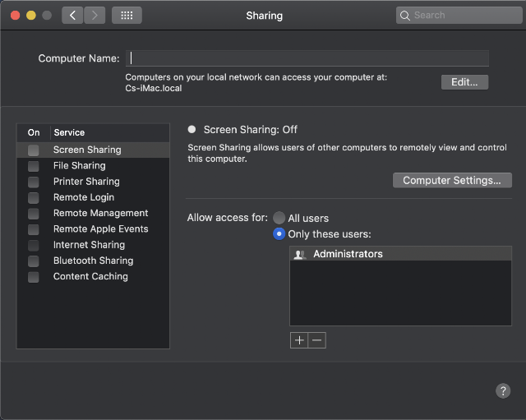The height and width of the screenshot is (420, 526).
Task: Select Bluetooth Sharing service
Action: click(93, 261)
